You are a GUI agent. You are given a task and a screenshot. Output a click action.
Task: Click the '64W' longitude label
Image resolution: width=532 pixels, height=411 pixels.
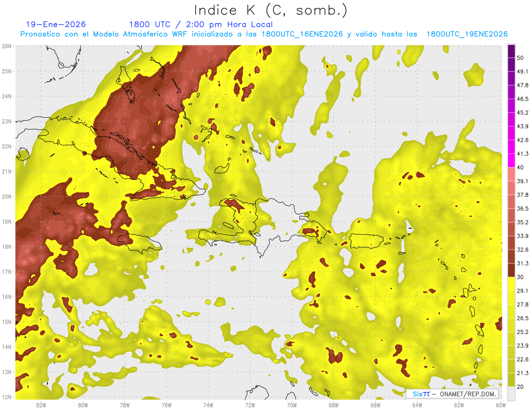pyautogui.click(x=417, y=405)
